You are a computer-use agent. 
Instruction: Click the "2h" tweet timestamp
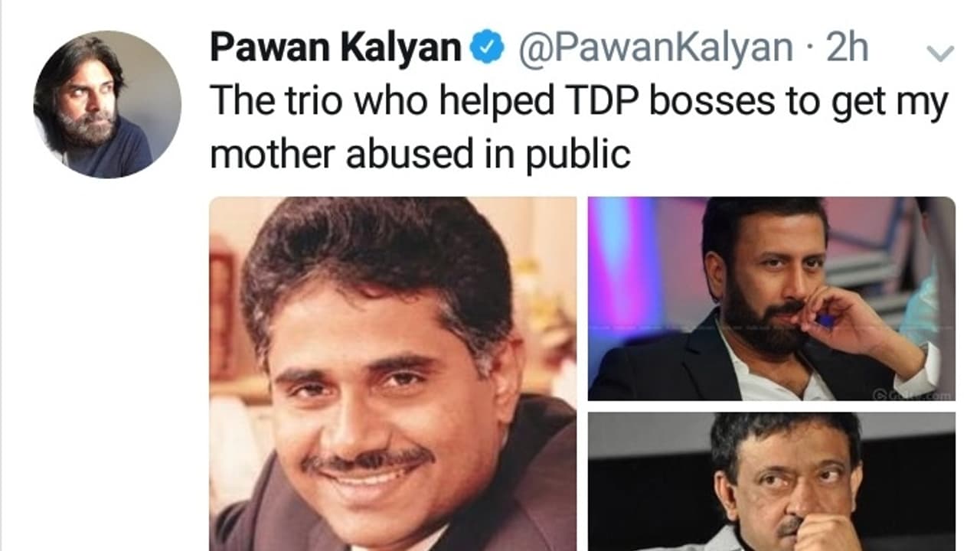point(847,49)
